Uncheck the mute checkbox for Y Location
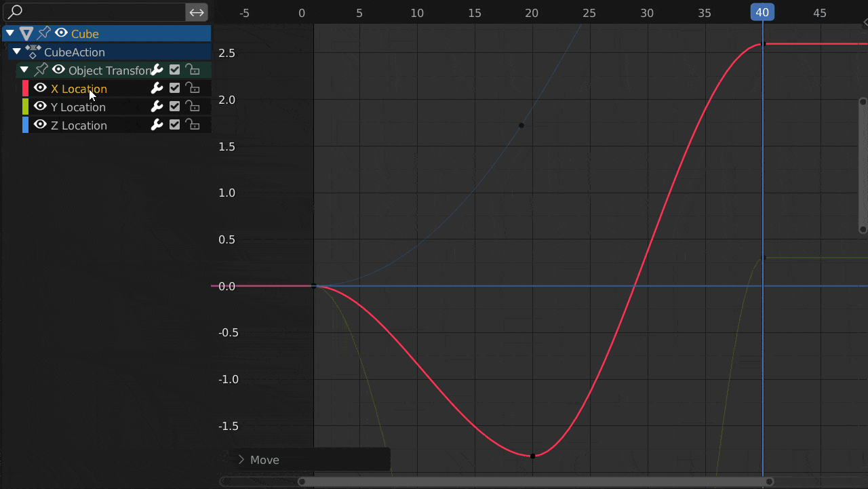Viewport: 868px width, 489px height. 174,106
